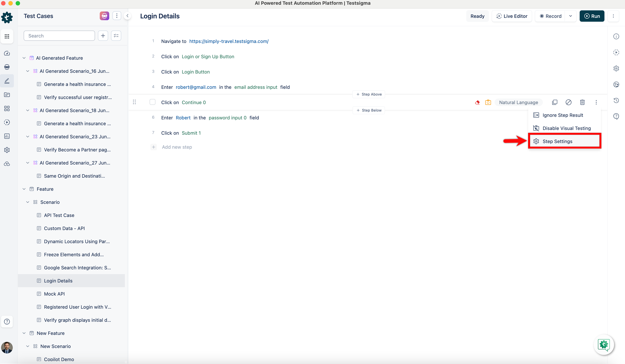Click the history icon in right sidebar
Image resolution: width=625 pixels, height=364 pixels.
[616, 100]
